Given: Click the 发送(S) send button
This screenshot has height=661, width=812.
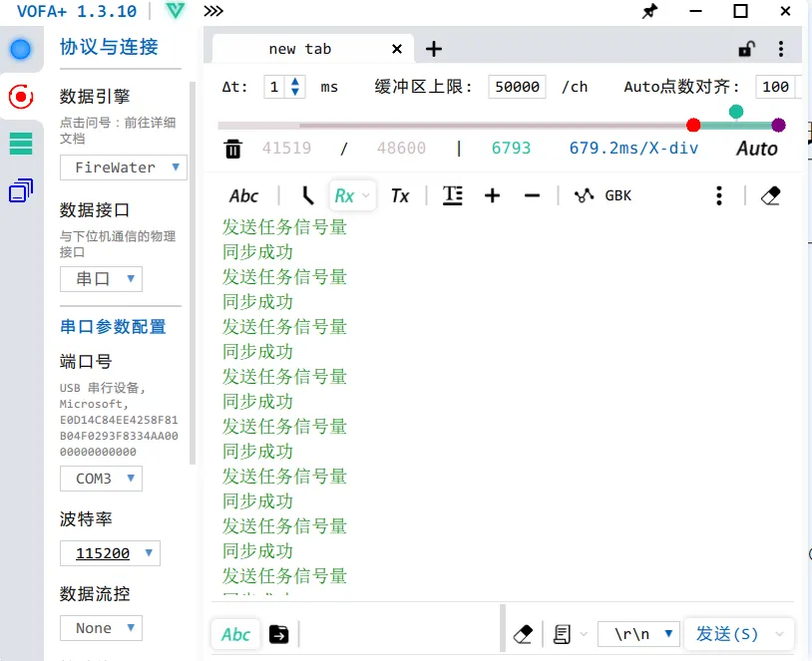Looking at the screenshot, I should pyautogui.click(x=729, y=634).
